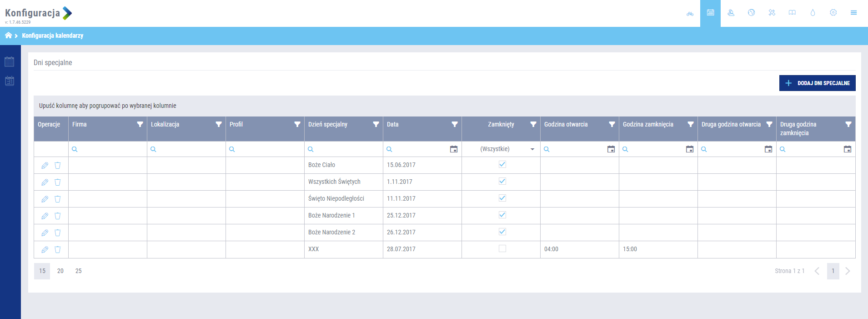Click the water drop icon
The image size is (868, 319).
point(813,13)
